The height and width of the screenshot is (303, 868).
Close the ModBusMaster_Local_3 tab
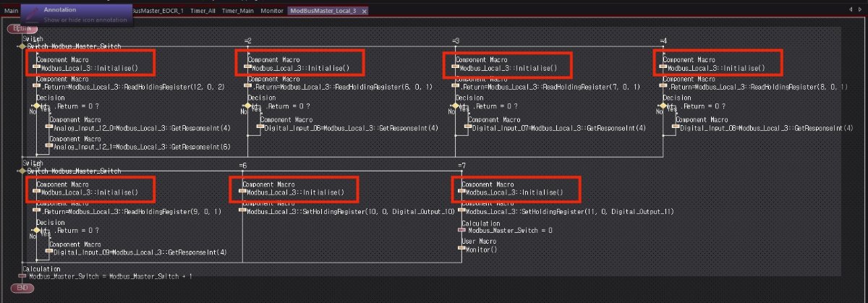coord(364,12)
